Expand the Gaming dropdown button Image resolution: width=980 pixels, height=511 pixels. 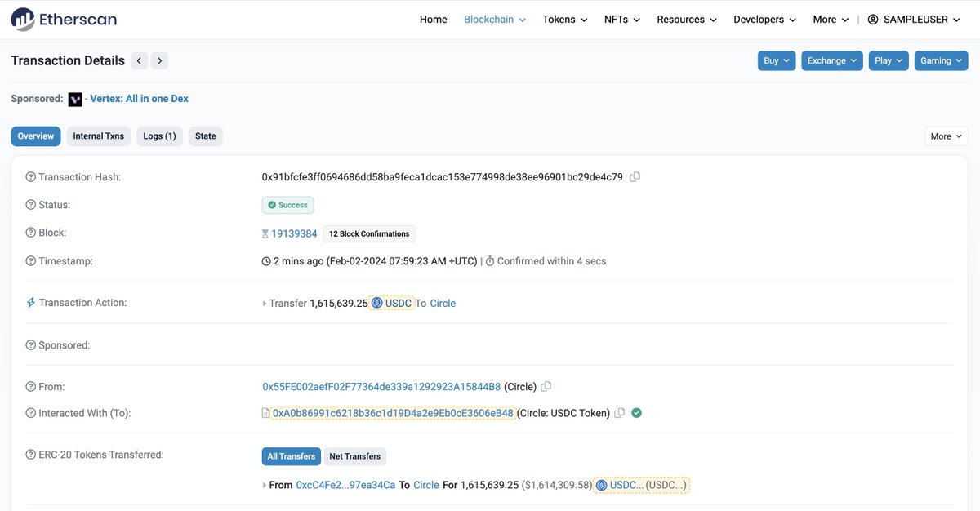pos(941,60)
